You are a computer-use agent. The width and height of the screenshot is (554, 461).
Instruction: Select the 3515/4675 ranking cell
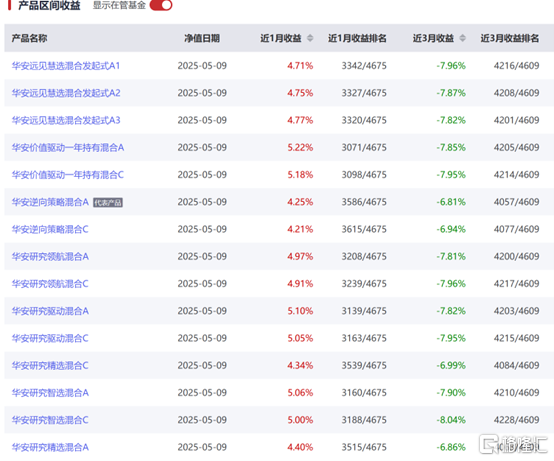pos(364,447)
